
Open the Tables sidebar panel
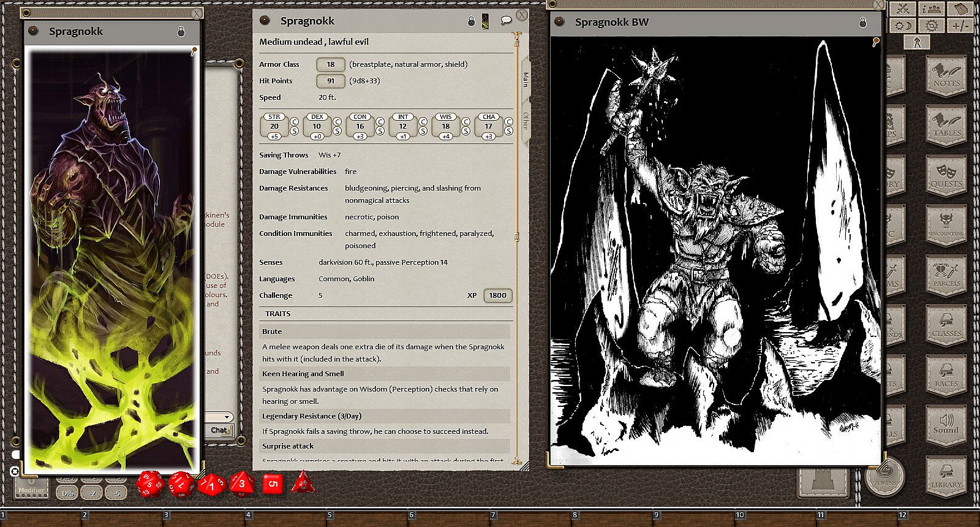[x=946, y=126]
